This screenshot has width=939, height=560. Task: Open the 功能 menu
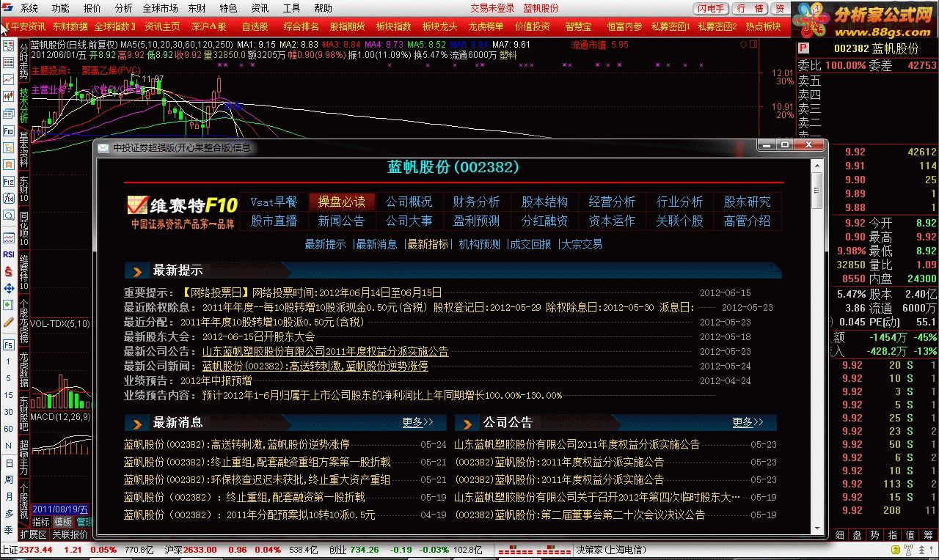pos(60,8)
